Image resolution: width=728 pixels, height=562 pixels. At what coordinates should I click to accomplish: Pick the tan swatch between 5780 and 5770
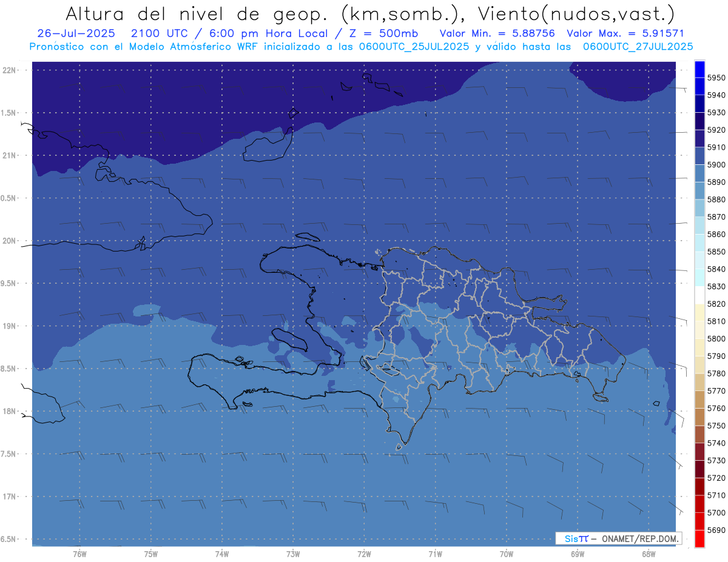[x=699, y=382]
